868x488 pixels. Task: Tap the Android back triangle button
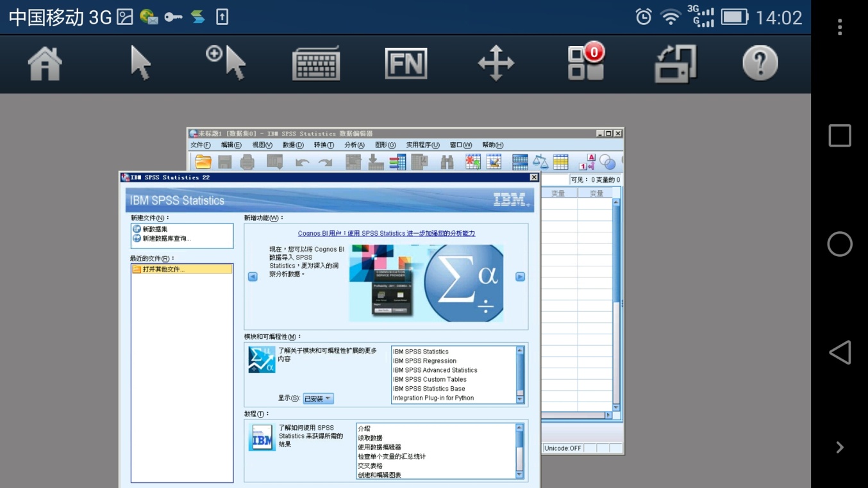click(x=840, y=352)
